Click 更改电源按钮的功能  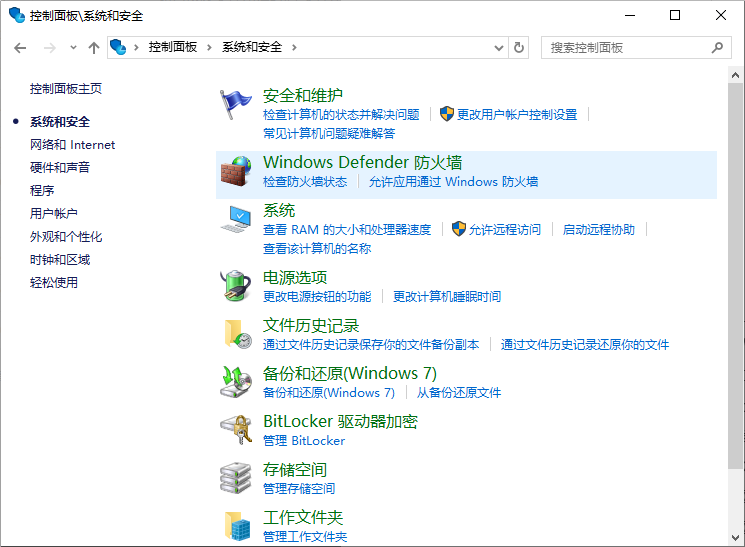[x=317, y=297]
